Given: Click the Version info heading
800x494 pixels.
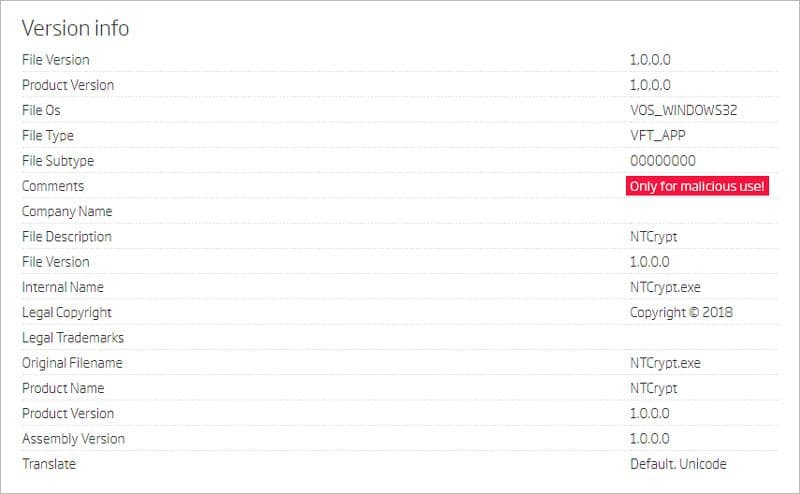Looking at the screenshot, I should (75, 28).
